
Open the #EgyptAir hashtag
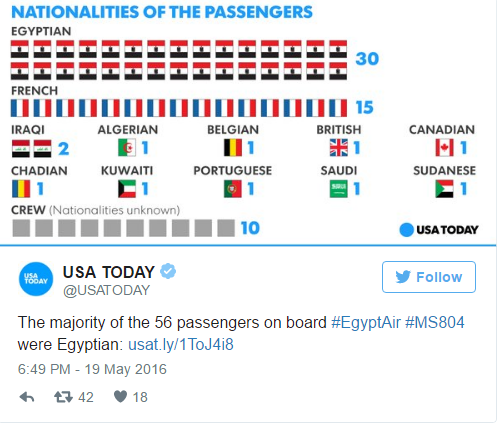pyautogui.click(x=366, y=322)
